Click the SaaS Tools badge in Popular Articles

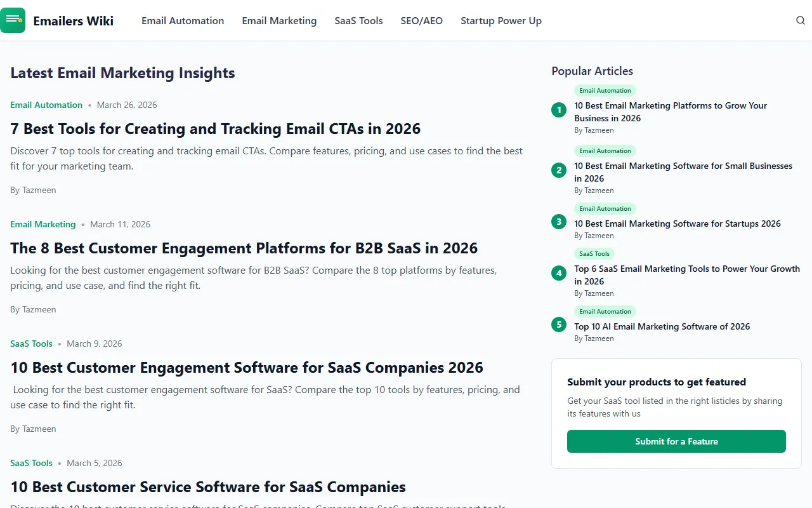(594, 254)
